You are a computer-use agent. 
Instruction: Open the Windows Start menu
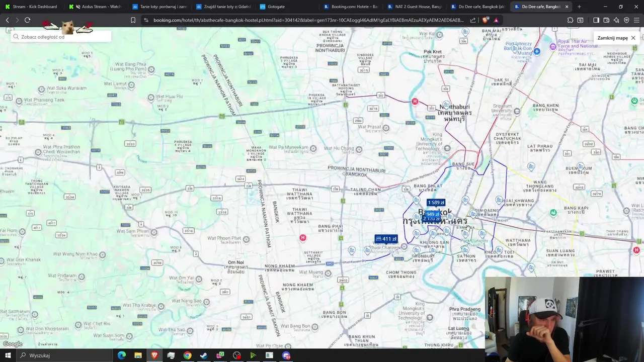click(x=8, y=355)
